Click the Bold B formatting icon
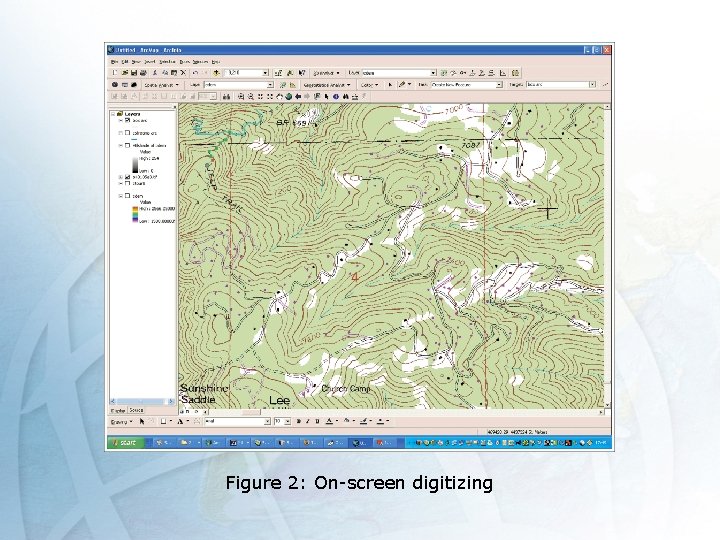Image resolution: width=720 pixels, height=540 pixels. [298, 421]
